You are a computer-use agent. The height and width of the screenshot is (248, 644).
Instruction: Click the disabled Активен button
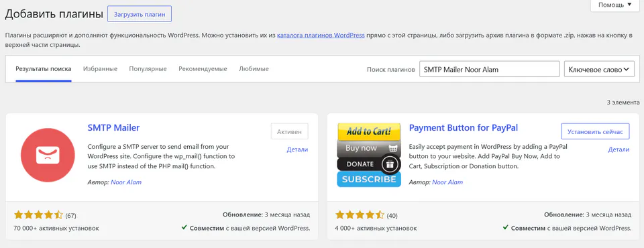[x=290, y=132]
